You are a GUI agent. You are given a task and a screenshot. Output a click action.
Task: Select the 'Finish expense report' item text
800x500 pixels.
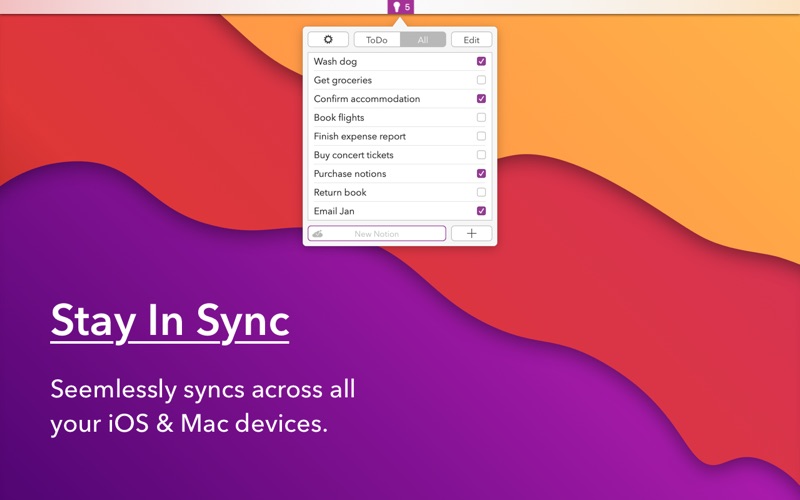tap(360, 136)
